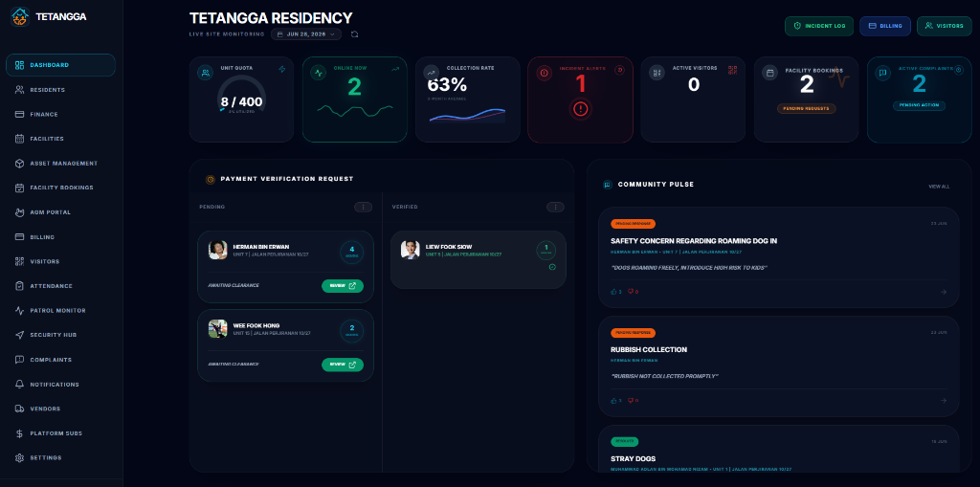Screen dimensions: 980x487
Task: Click the clock icon beside Payment Verification Request
Action: pyautogui.click(x=211, y=180)
